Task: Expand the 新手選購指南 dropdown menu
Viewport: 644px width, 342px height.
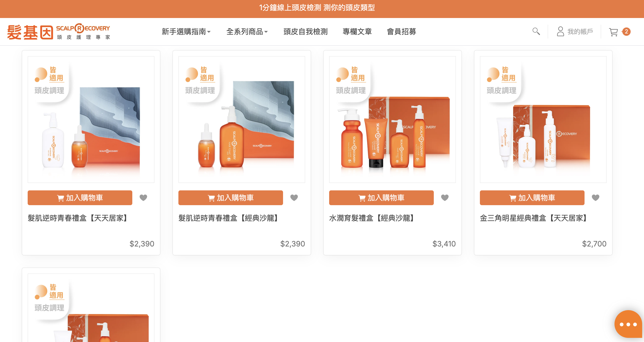Action: tap(186, 32)
